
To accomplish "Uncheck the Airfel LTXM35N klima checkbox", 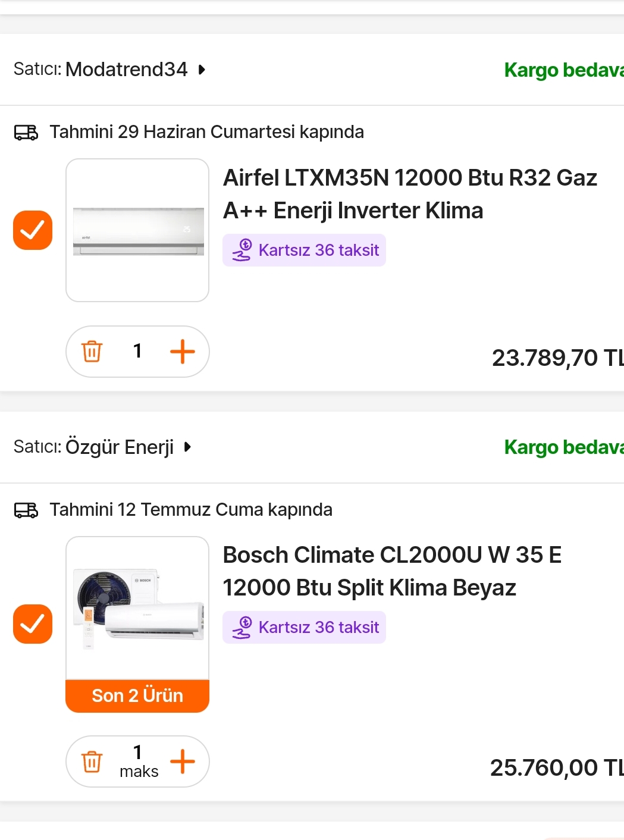I will click(33, 230).
